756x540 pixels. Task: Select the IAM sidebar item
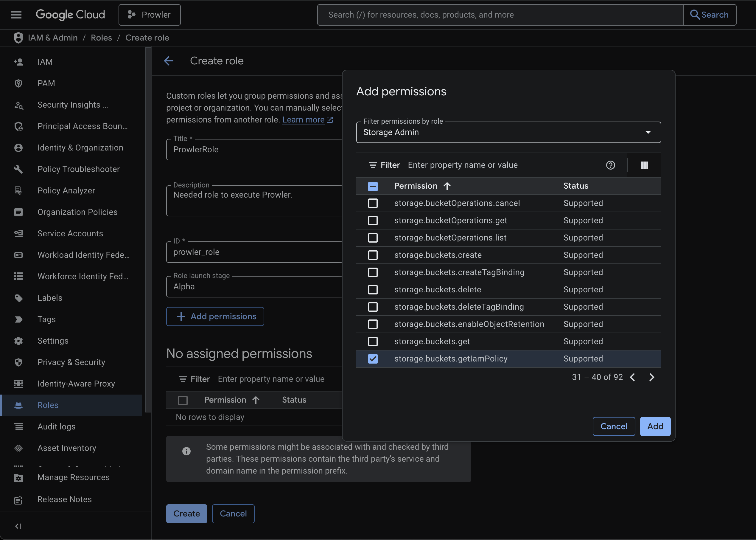click(45, 61)
